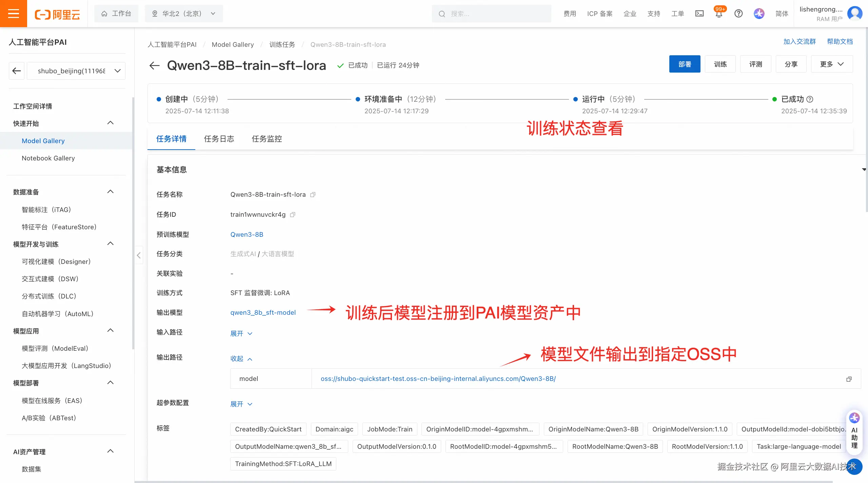
Task: Open the 帮助文档 help docs link
Action: pos(840,41)
